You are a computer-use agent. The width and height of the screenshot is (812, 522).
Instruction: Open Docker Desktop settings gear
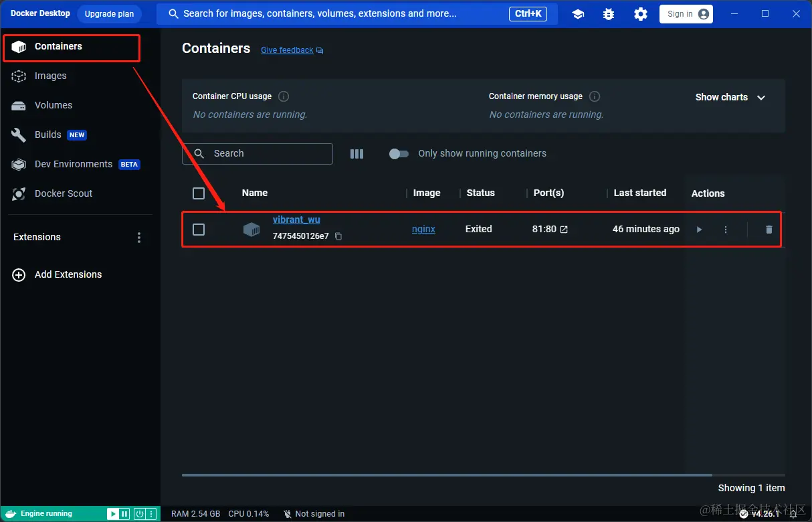(x=640, y=13)
